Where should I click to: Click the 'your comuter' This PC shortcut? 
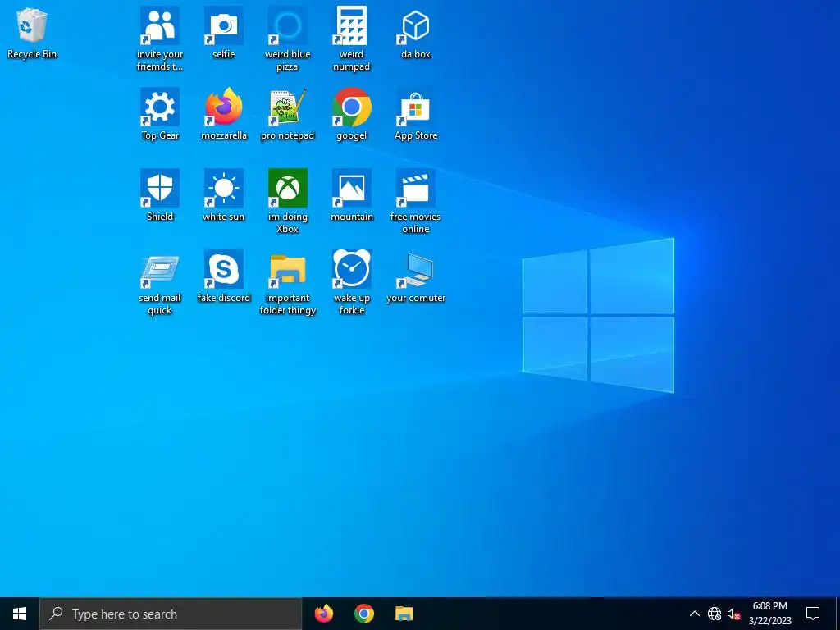click(416, 276)
